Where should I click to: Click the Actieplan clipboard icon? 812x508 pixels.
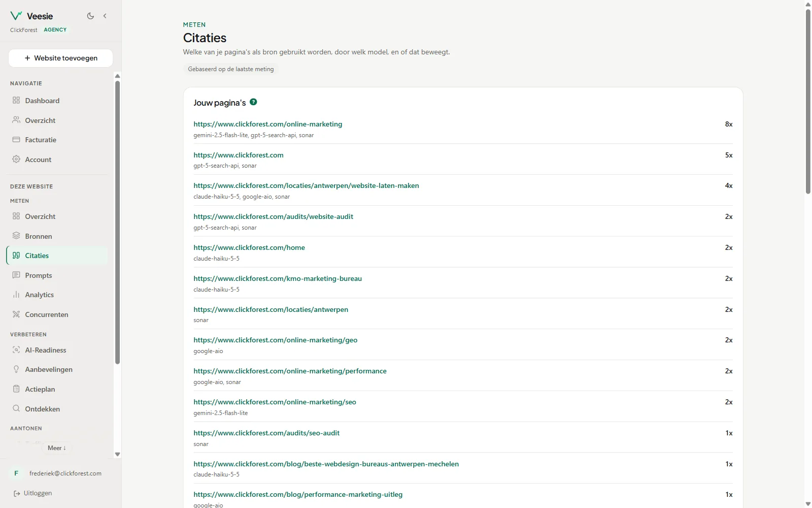pos(16,389)
